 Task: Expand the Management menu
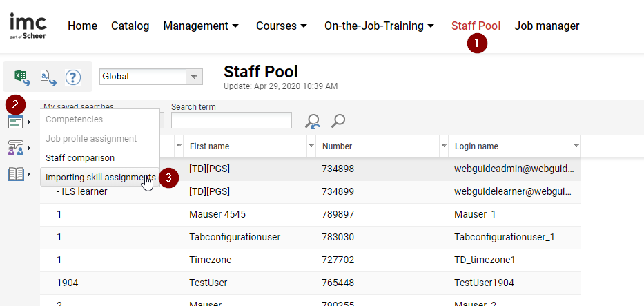[201, 26]
